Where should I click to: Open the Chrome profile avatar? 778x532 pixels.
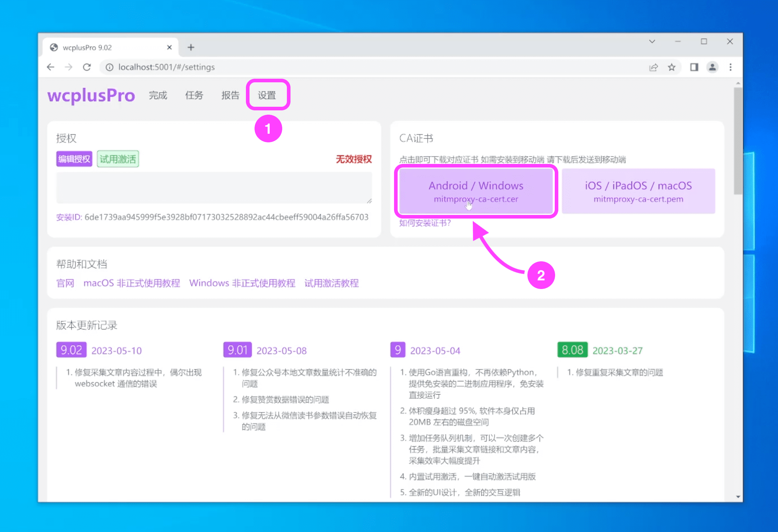(x=712, y=67)
